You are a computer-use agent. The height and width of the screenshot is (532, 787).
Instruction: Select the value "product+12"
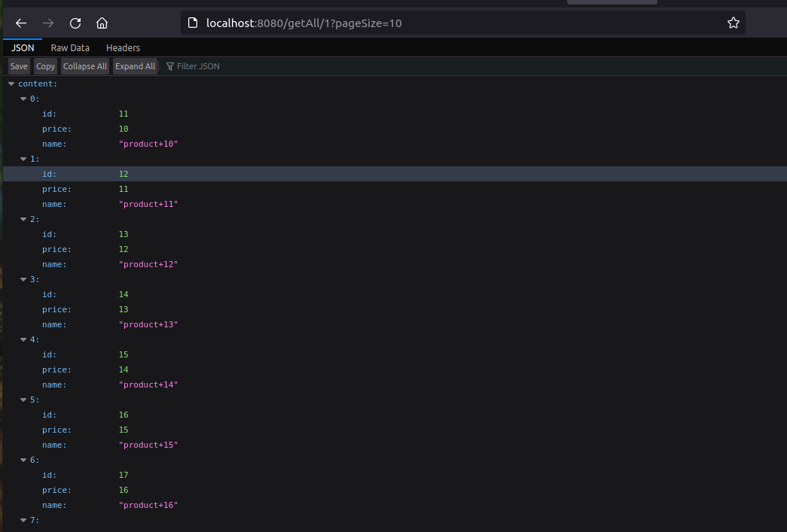pyautogui.click(x=148, y=264)
